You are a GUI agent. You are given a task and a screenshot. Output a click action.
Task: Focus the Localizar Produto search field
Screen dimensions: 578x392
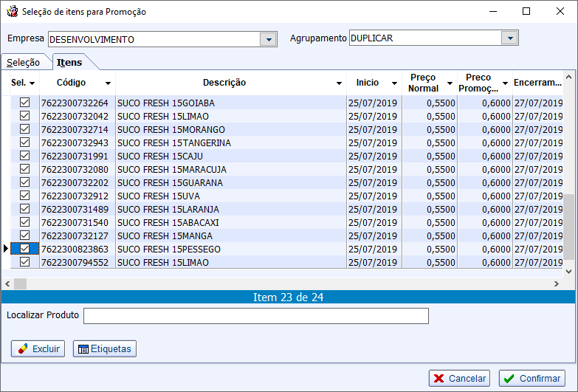click(255, 316)
